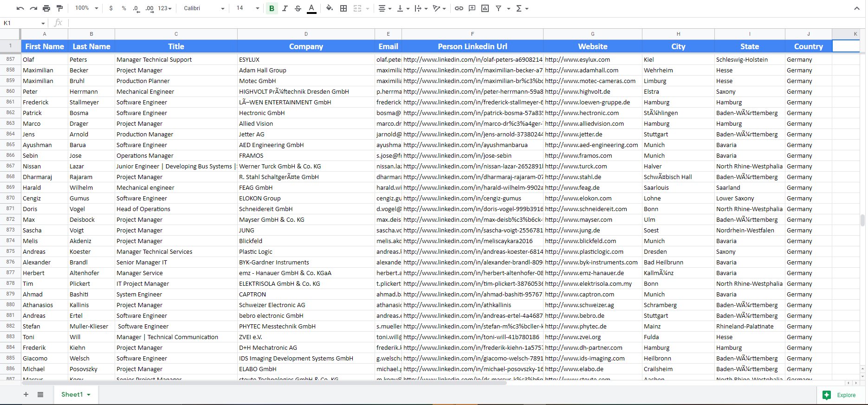Screen dimensions: 868x405
Task: Open horizontal align options
Action: [x=384, y=8]
